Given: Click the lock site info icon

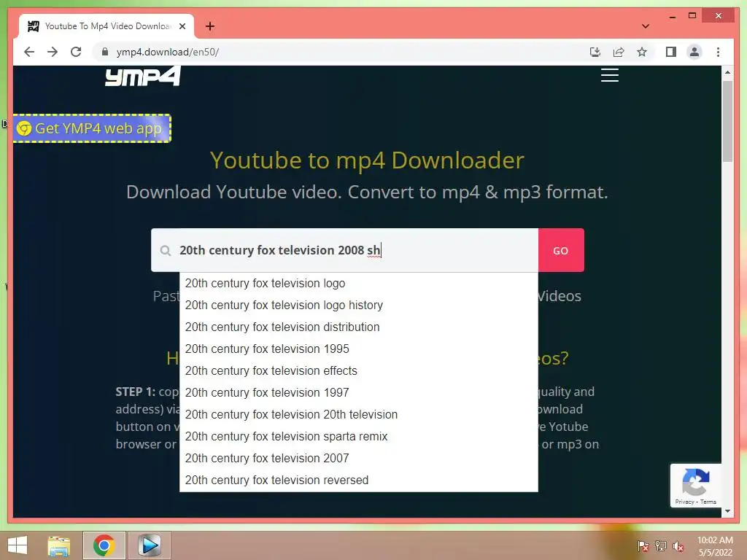Looking at the screenshot, I should point(105,52).
